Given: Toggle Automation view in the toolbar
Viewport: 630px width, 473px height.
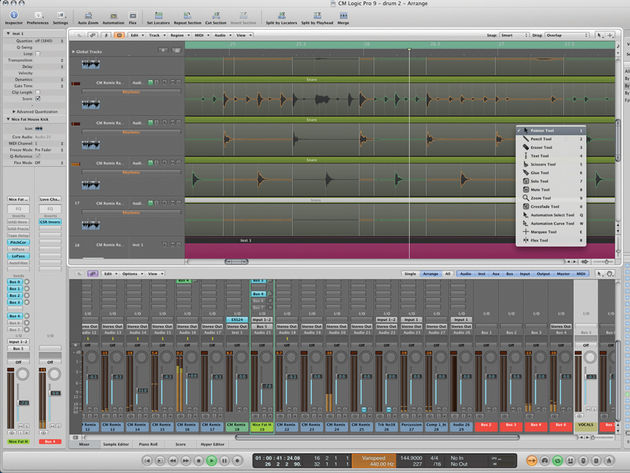Looking at the screenshot, I should pyautogui.click(x=114, y=16).
